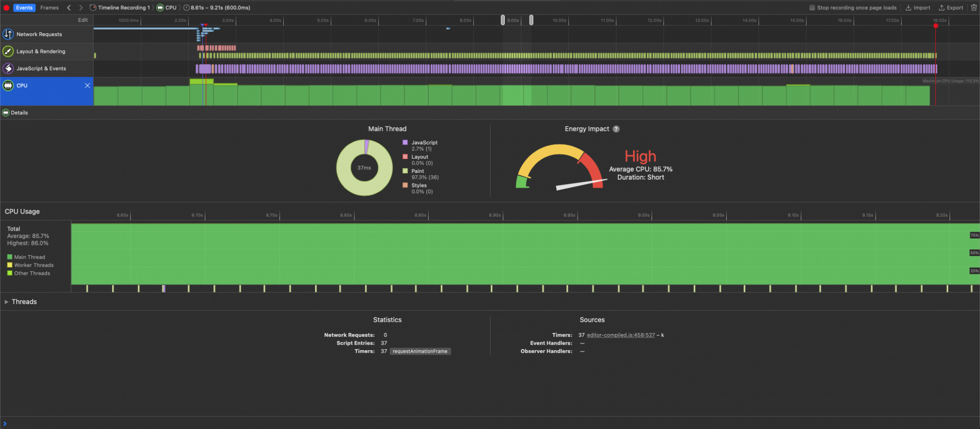Select the JavaScript & Events timeline icon
Screen dimensions: 980x429
pyautogui.click(x=8, y=69)
